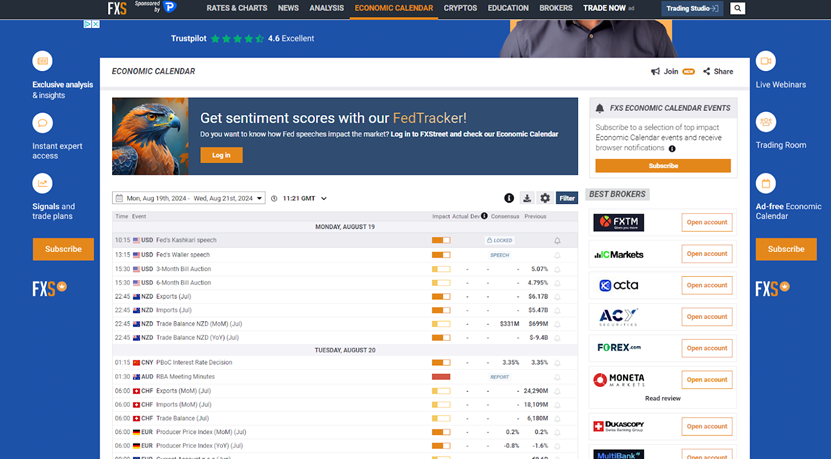Viewport: 831px width, 459px height.
Task: Open the Producer Price Index (MoM) event
Action: coord(199,432)
